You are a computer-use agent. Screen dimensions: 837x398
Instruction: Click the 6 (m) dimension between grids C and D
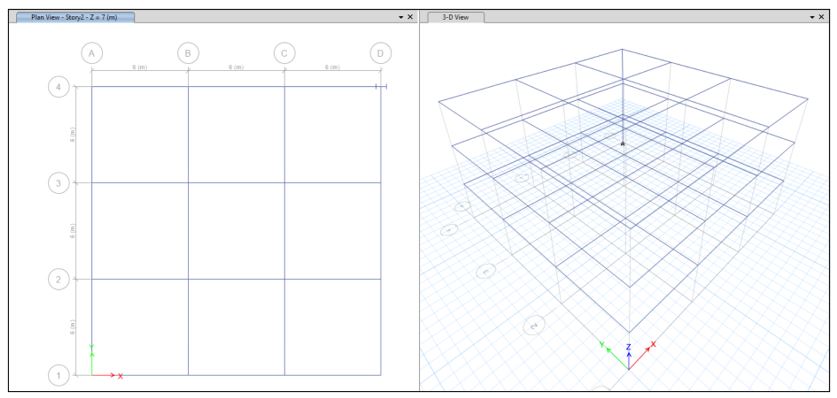332,67
